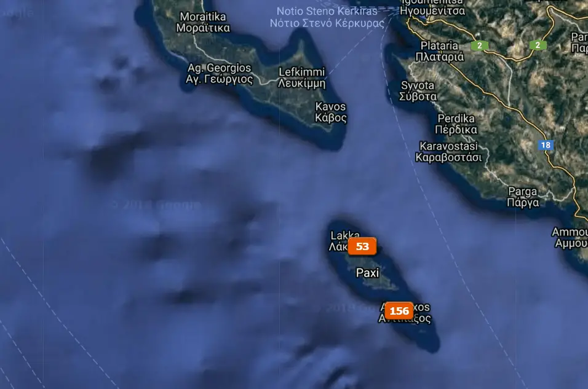Open the orange 156 cluster marker

(x=399, y=311)
